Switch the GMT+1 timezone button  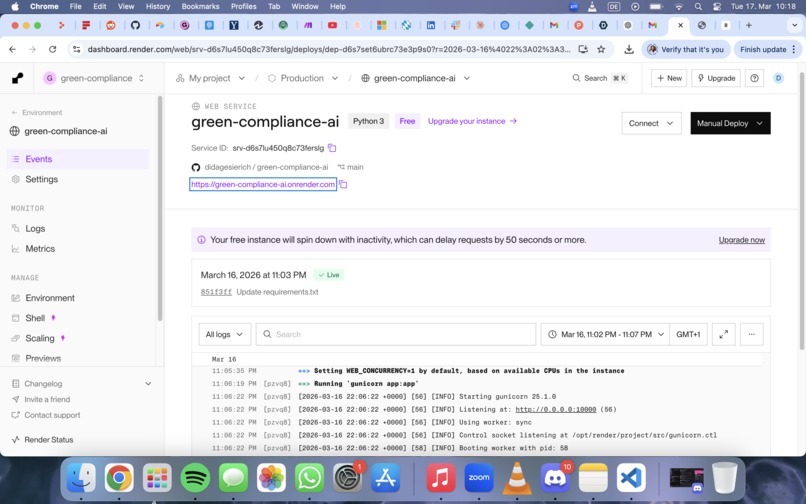(x=688, y=334)
